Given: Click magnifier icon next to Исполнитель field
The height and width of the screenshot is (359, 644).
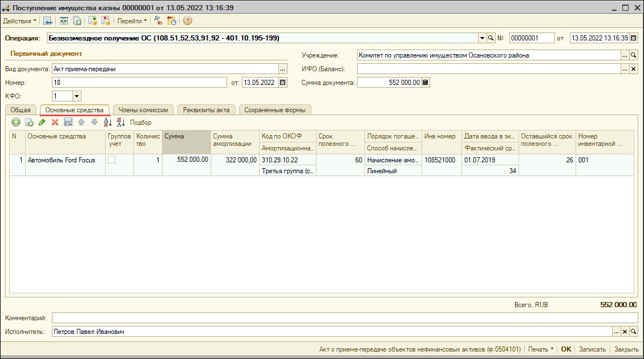Looking at the screenshot, I should point(633,332).
